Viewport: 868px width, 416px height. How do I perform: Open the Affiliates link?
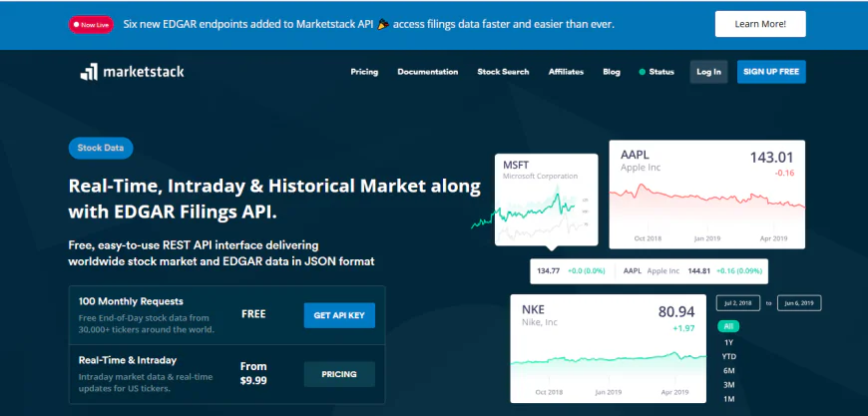[x=566, y=72]
